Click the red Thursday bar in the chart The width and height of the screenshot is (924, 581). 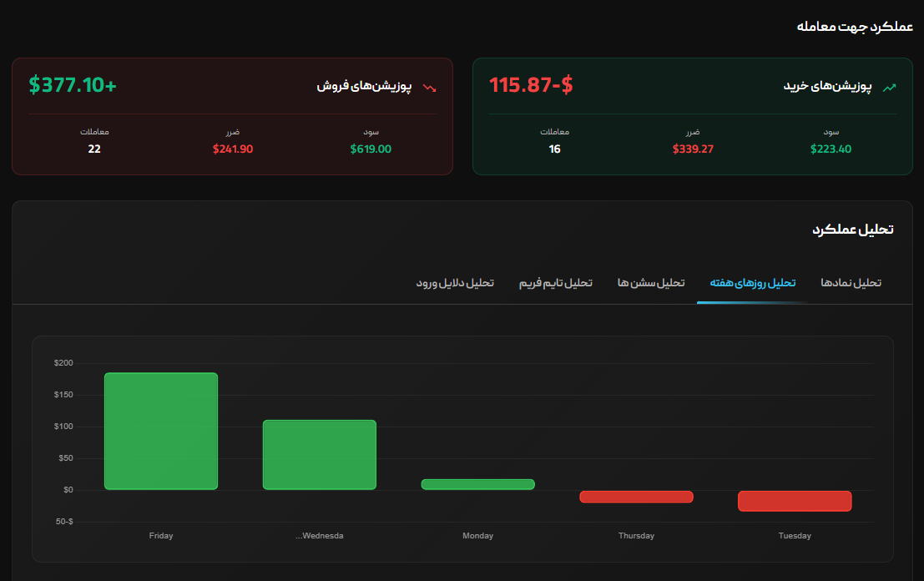[x=636, y=497]
